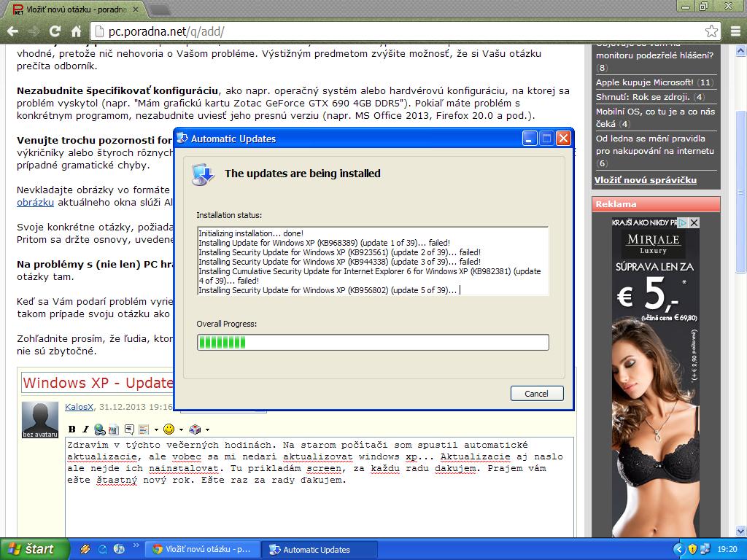Image resolution: width=747 pixels, height=560 pixels.
Task: Open the smiley emoticon picker
Action: 169,429
